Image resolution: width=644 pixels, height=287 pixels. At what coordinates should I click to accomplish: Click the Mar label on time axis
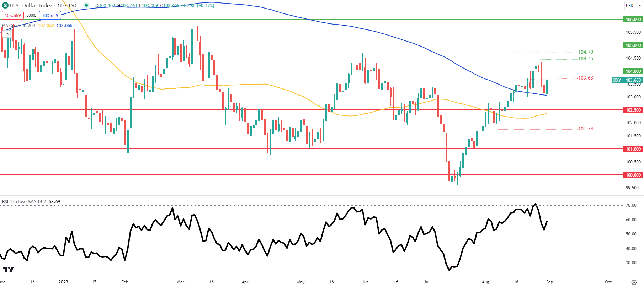181,282
